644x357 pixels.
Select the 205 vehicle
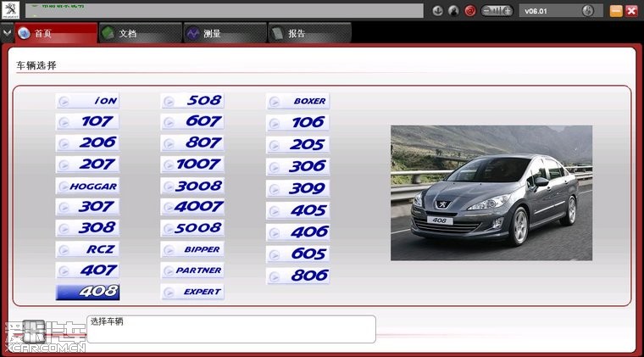pyautogui.click(x=297, y=145)
